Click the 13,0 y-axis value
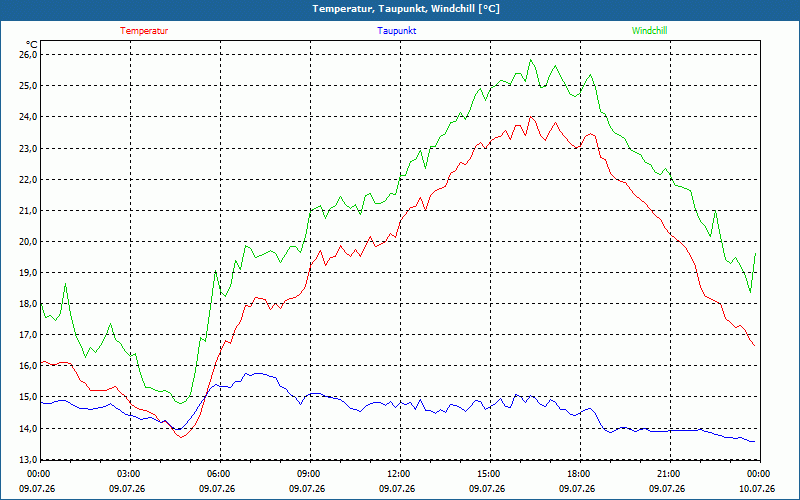The width and height of the screenshot is (800, 500). [x=28, y=460]
